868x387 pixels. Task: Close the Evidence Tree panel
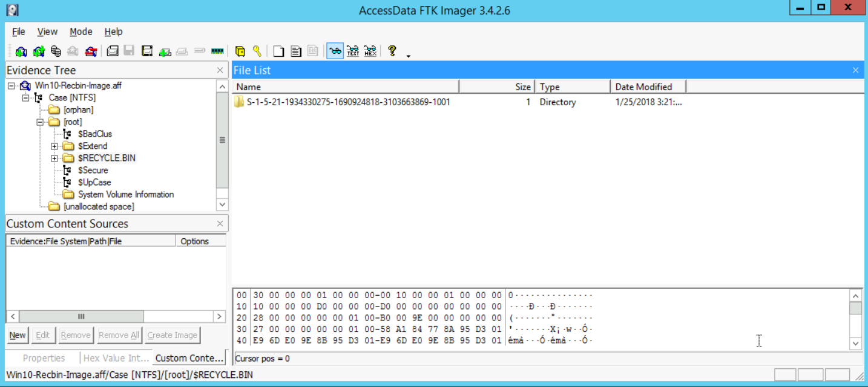(220, 71)
